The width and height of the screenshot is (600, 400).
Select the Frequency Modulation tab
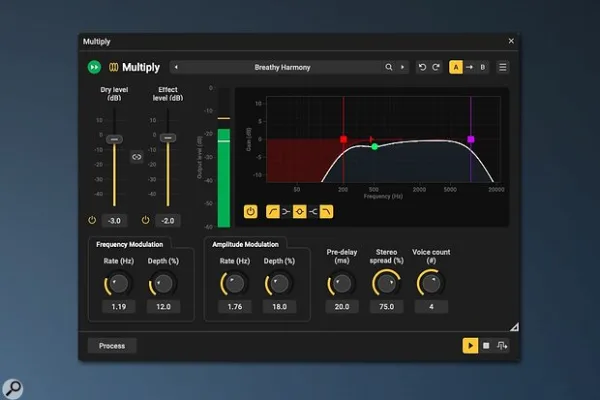129,244
